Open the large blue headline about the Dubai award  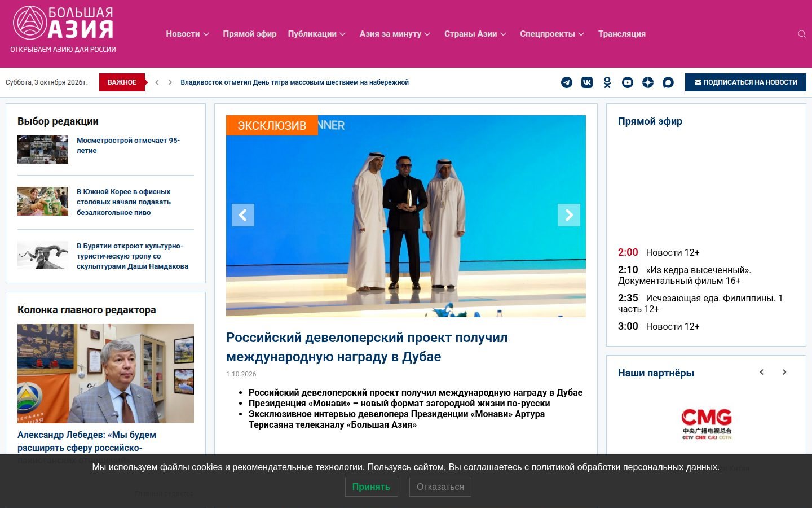click(367, 347)
